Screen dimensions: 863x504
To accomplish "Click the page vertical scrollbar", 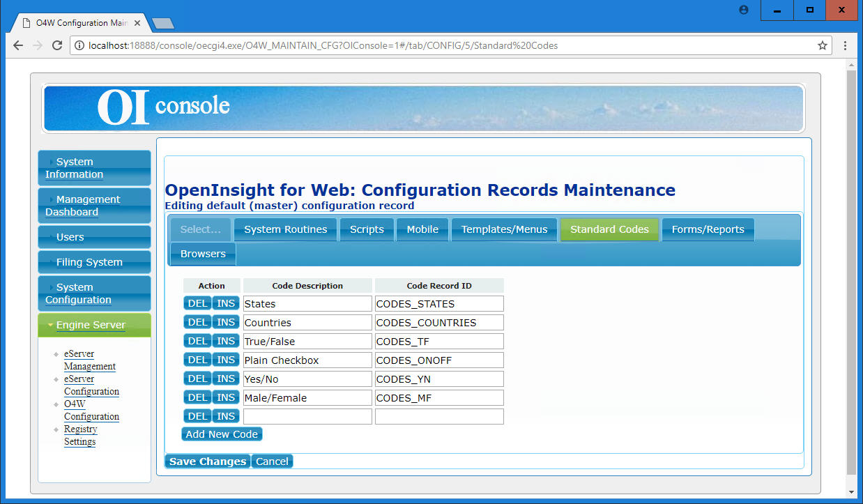I will [851, 272].
